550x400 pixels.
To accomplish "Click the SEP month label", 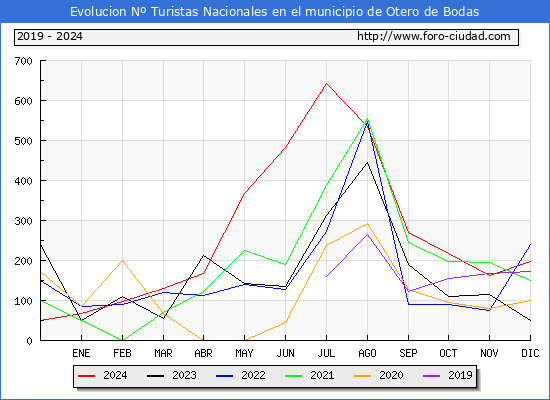I will [408, 353].
